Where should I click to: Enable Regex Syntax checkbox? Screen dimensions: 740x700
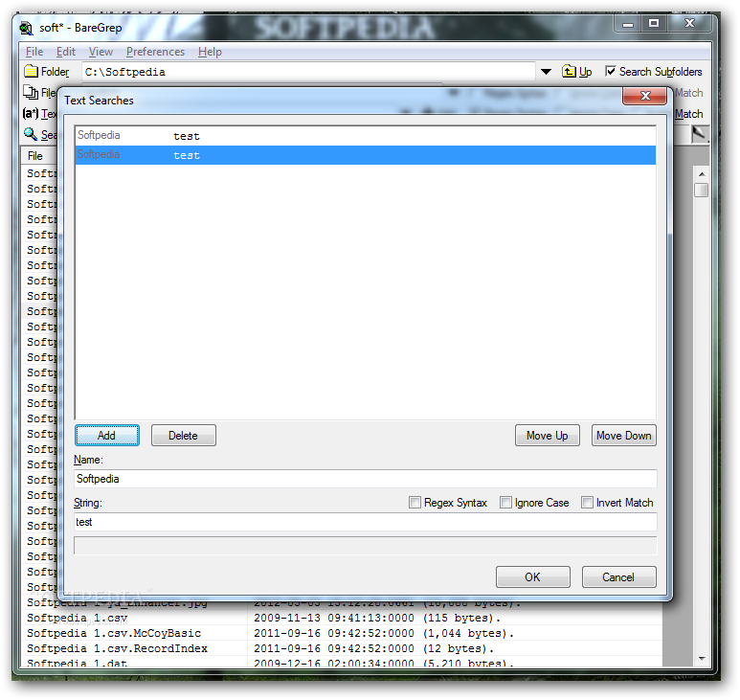coord(415,502)
